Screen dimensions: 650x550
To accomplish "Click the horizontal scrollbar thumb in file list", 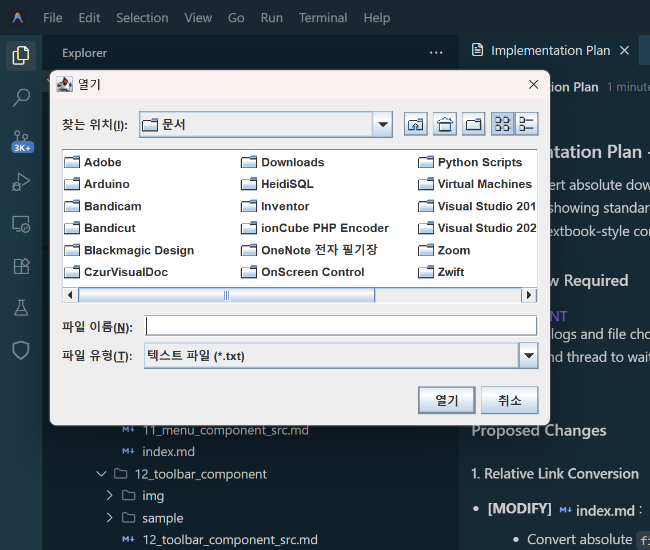I will click(x=226, y=295).
